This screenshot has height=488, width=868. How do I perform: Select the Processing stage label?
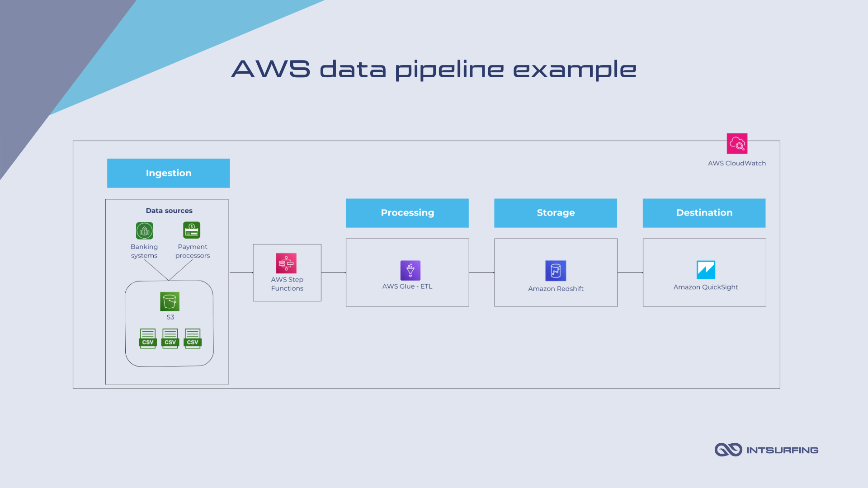(x=407, y=213)
